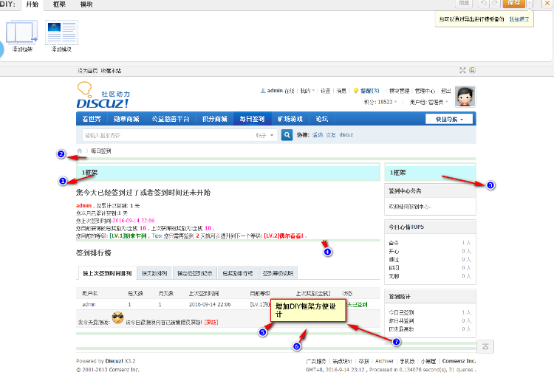Image resolution: width=554 pixels, height=392 pixels.
Task: Click the home icon in breadcrumb
Action: pyautogui.click(x=80, y=151)
